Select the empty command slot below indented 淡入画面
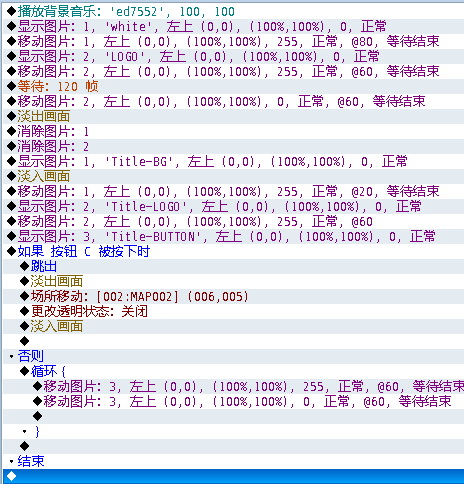This screenshot has width=464, height=484. [x=233, y=342]
